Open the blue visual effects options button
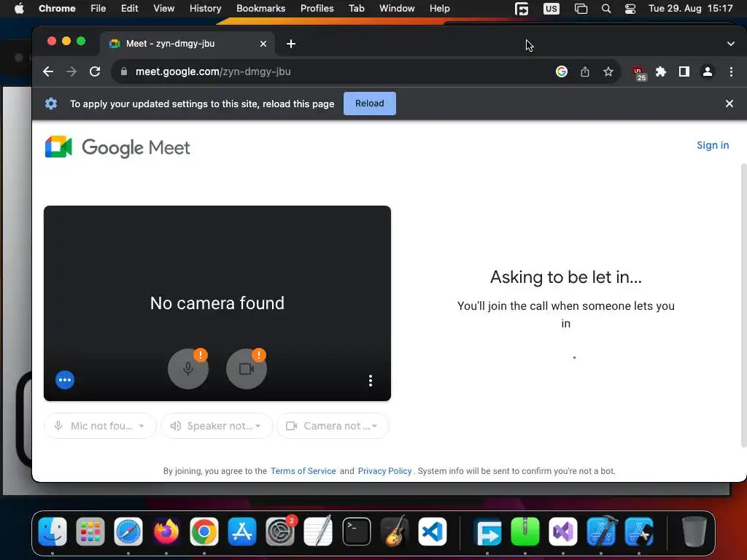The width and height of the screenshot is (747, 560). pyautogui.click(x=65, y=380)
